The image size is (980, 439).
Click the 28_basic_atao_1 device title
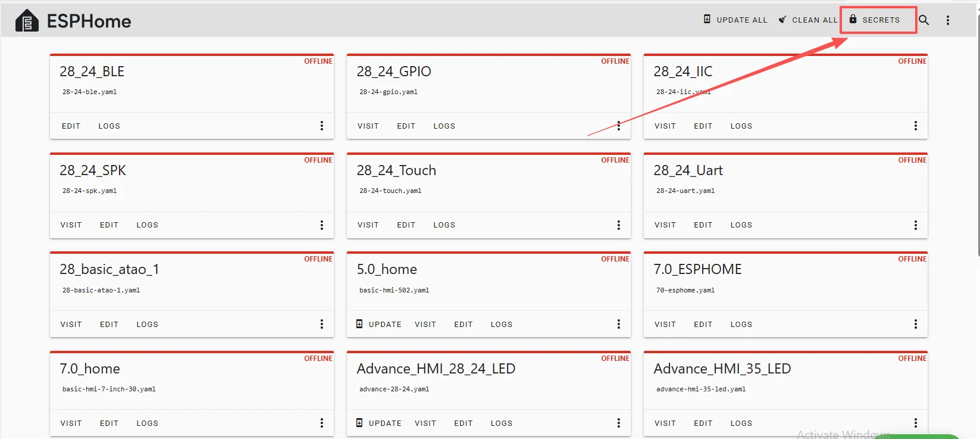pos(109,269)
